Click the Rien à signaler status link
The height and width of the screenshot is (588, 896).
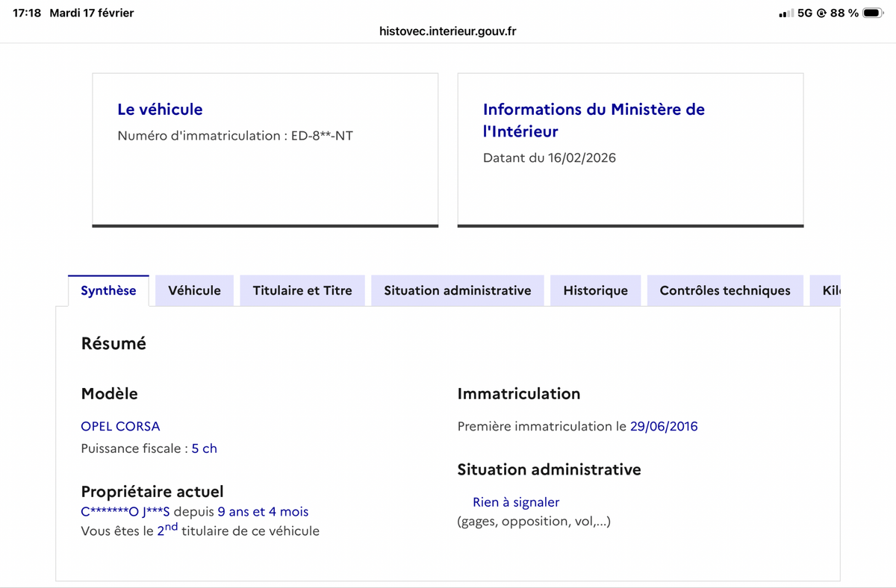pyautogui.click(x=515, y=502)
